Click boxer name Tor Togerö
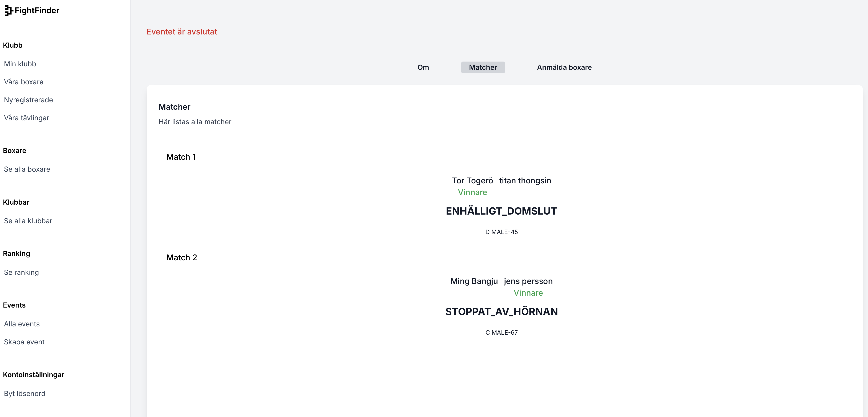The width and height of the screenshot is (868, 417). [x=472, y=181]
